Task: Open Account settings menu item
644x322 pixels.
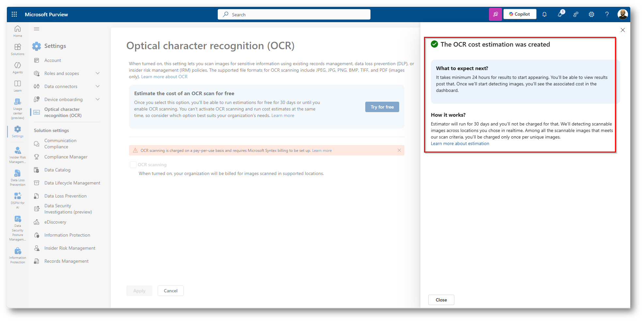Action: coord(53,60)
